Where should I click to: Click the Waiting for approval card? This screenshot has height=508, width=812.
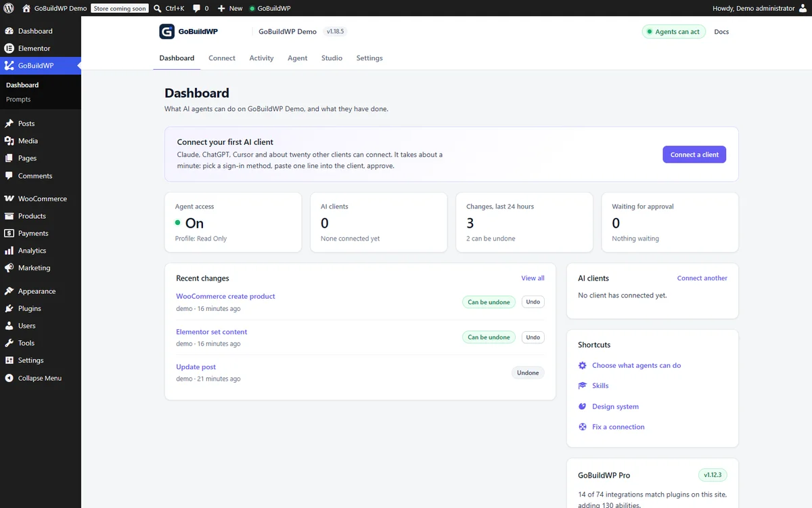point(670,222)
